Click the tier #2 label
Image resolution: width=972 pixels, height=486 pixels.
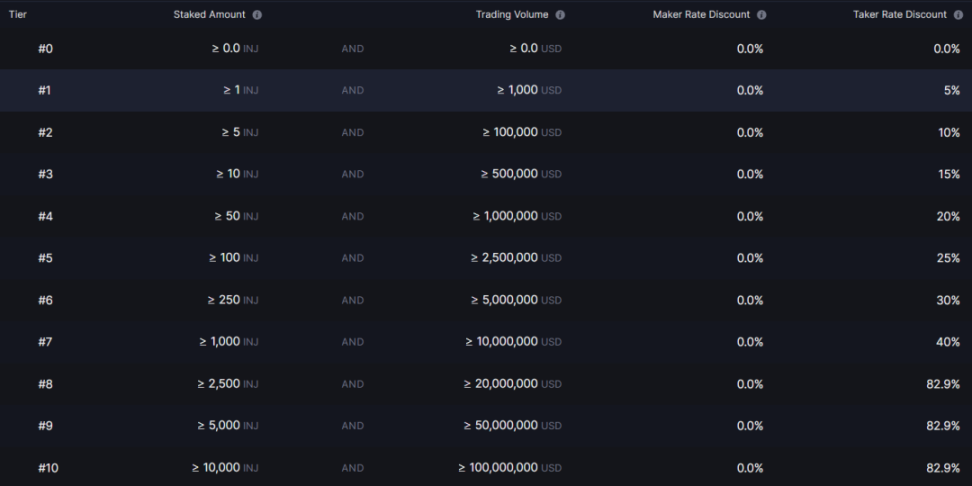point(45,132)
